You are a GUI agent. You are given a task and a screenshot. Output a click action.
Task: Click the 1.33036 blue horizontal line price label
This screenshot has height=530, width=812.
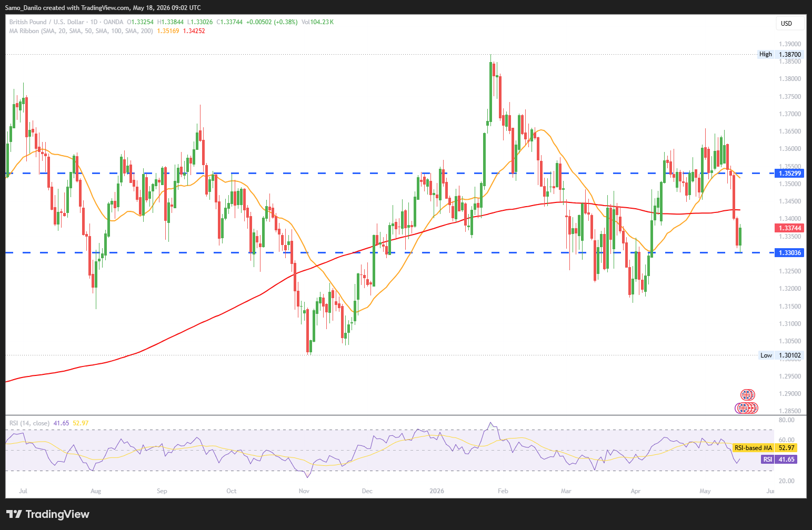(790, 253)
